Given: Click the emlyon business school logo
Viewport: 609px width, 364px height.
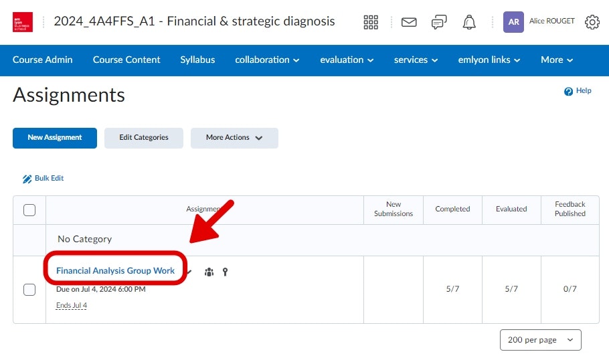Looking at the screenshot, I should 23,22.
